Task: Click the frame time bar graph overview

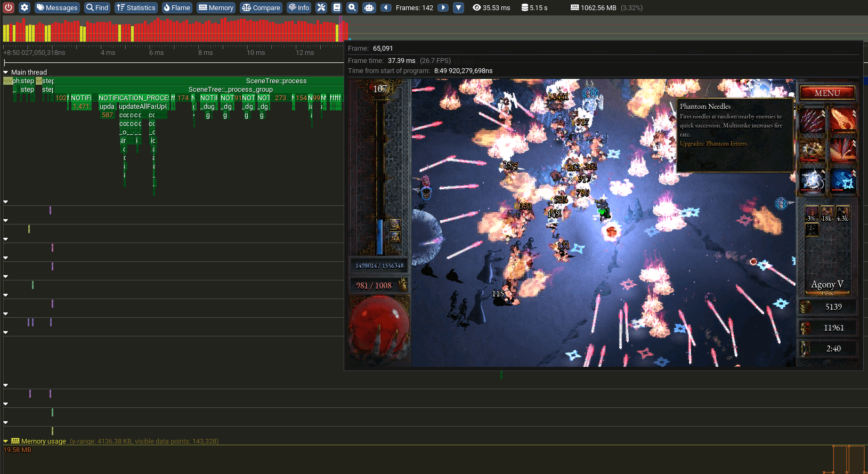Action: pyautogui.click(x=176, y=30)
